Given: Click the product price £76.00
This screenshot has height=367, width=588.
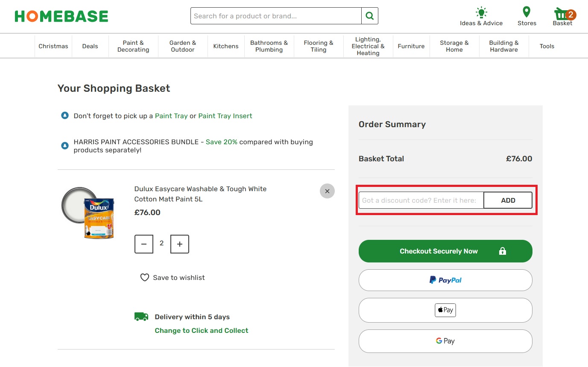Looking at the screenshot, I should pyautogui.click(x=147, y=213).
